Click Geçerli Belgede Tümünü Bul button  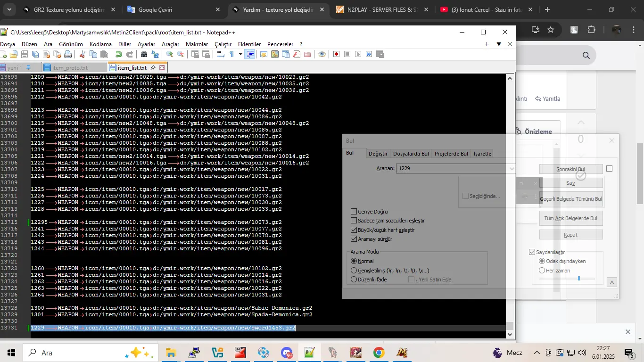[x=571, y=199]
